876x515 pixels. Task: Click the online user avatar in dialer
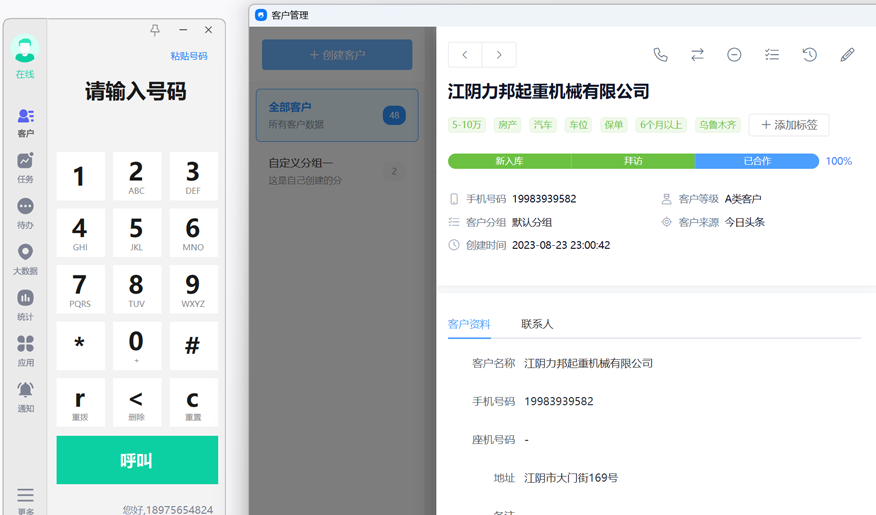(25, 49)
